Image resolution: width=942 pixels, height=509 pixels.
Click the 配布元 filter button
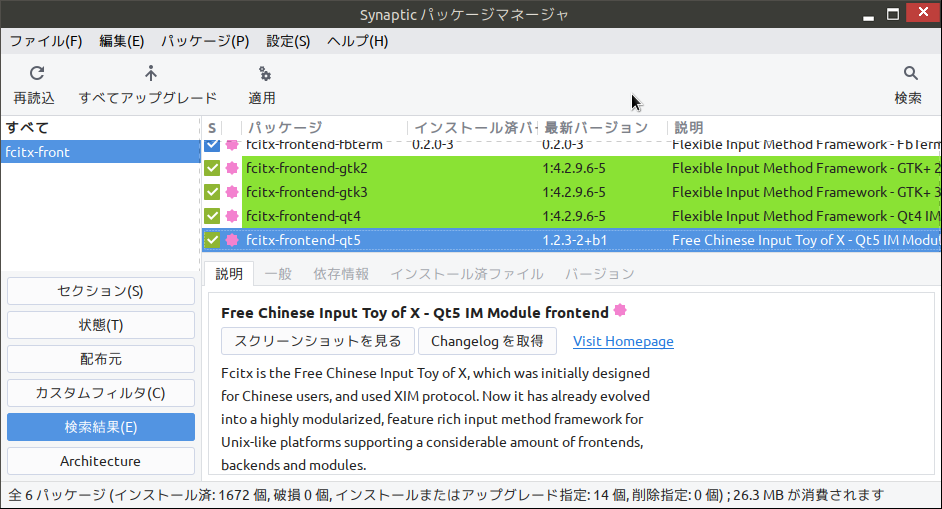101,359
